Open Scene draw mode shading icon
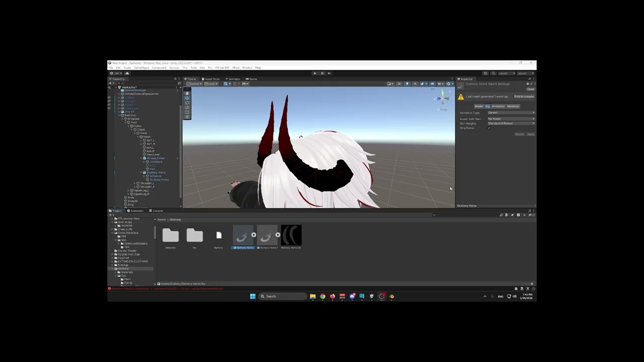644x362 pixels. click(x=390, y=84)
